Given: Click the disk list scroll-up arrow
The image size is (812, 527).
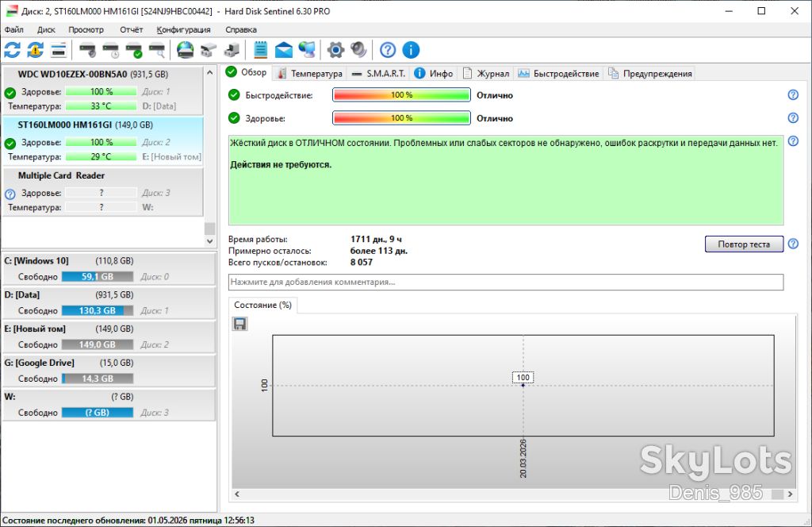Looking at the screenshot, I should coord(209,72).
